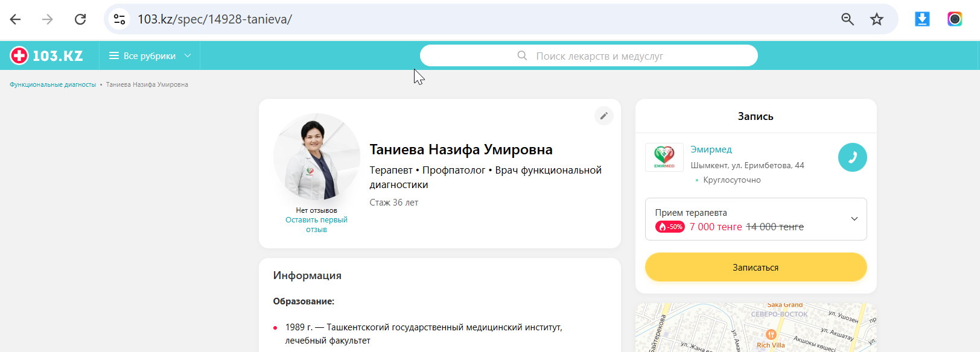
Task: Click the zoom magnifier icon in address bar
Action: (x=848, y=19)
